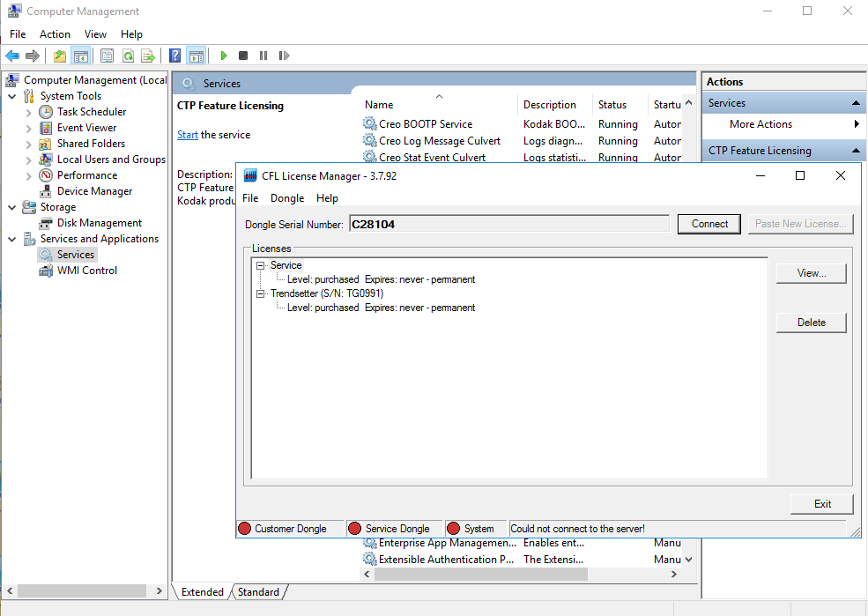Viewport: 868px width, 616px height.
Task: Collapse the Trendsetter license tree node
Action: point(261,293)
